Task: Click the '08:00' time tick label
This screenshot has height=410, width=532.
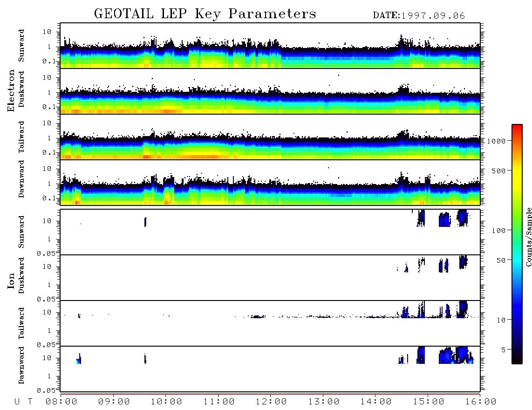Action: [x=61, y=402]
